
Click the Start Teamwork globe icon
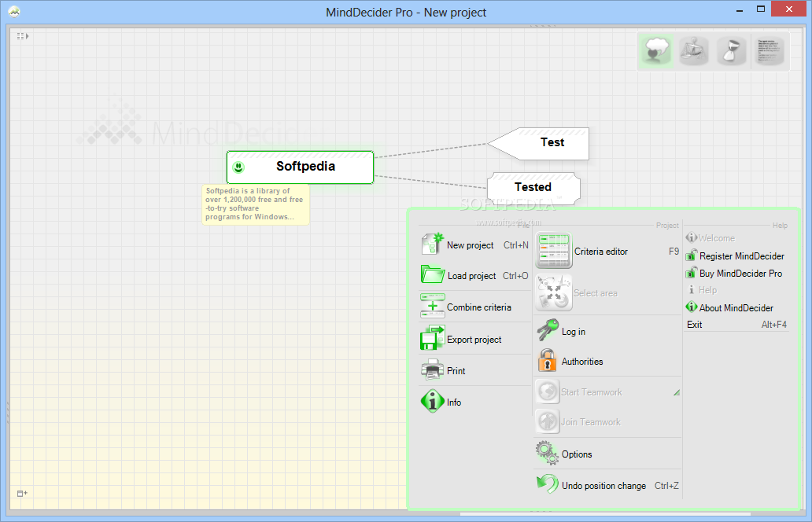547,391
